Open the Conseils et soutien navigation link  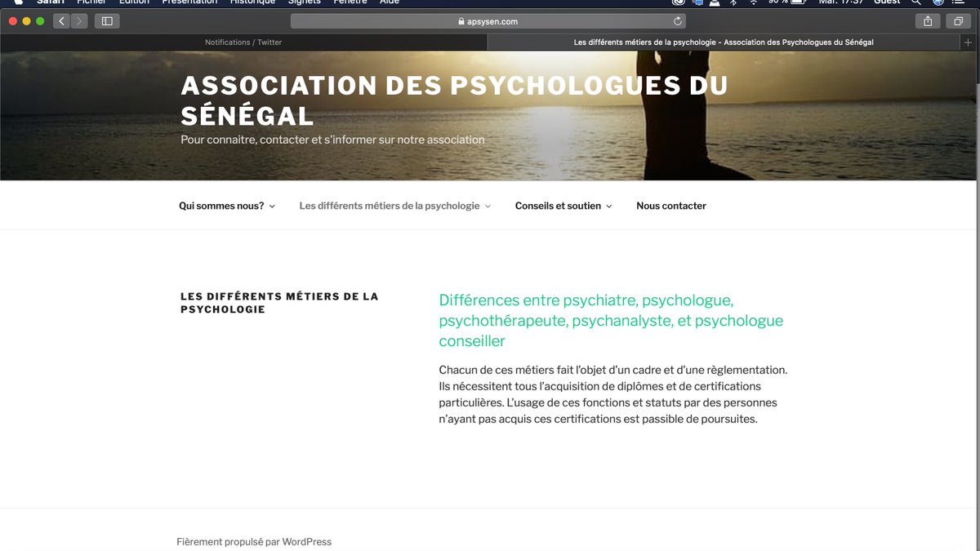pyautogui.click(x=558, y=206)
